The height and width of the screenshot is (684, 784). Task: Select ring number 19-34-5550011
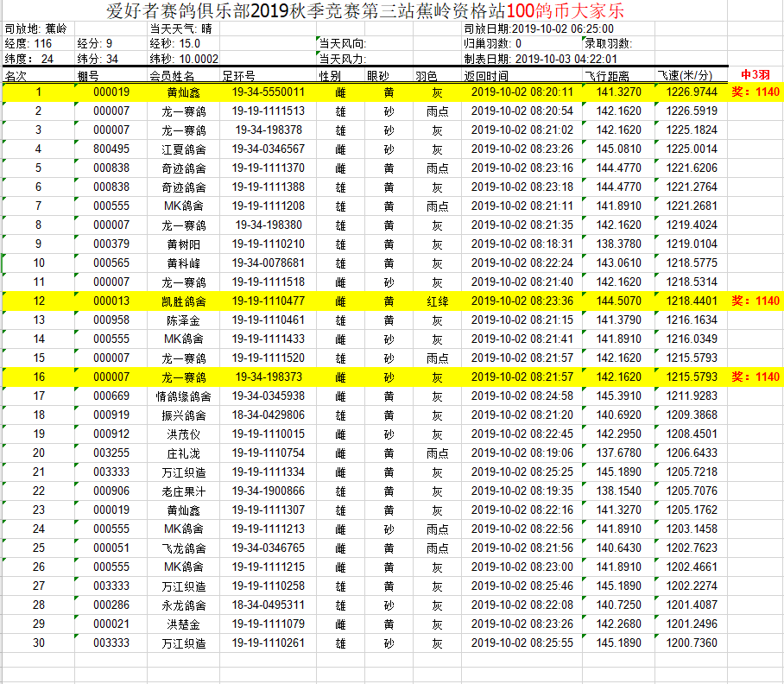click(x=269, y=92)
